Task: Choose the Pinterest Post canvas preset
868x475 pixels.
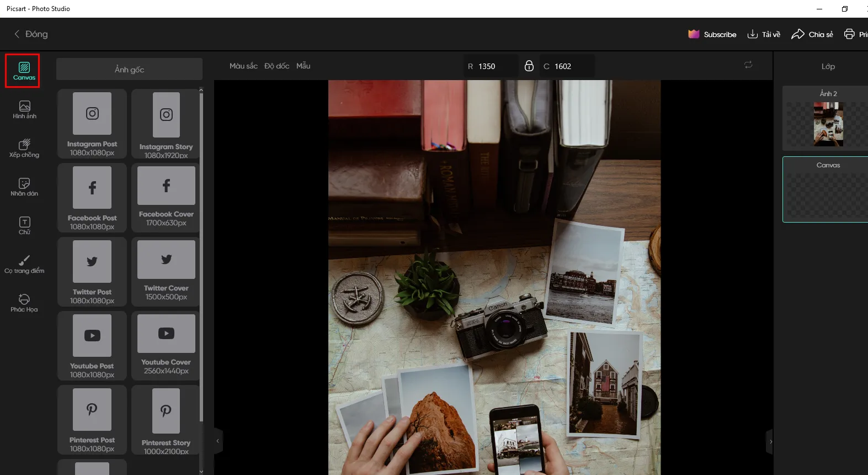Action: [92, 420]
